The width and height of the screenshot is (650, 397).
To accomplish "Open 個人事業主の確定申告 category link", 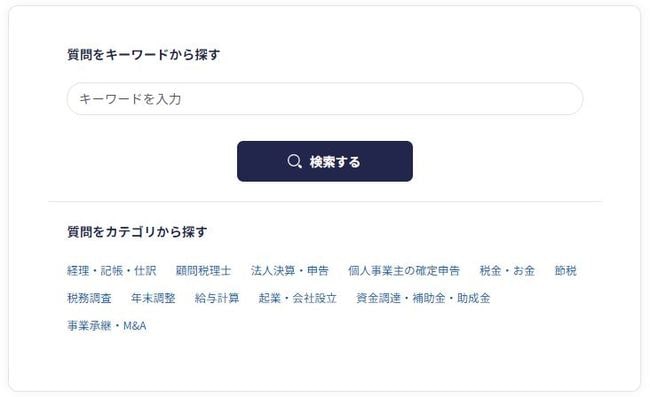I will 404,271.
